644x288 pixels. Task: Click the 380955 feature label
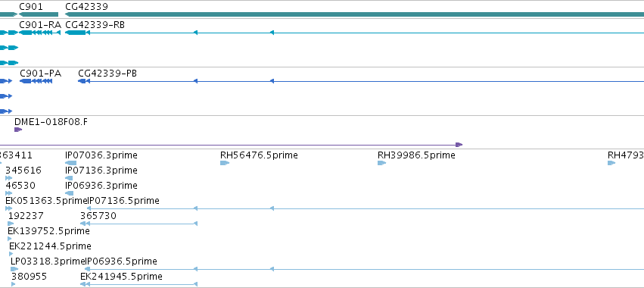(x=29, y=276)
